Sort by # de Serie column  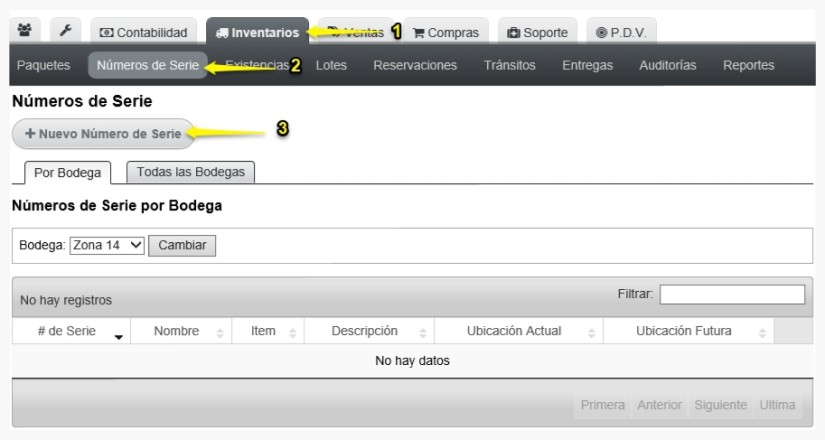tap(71, 331)
